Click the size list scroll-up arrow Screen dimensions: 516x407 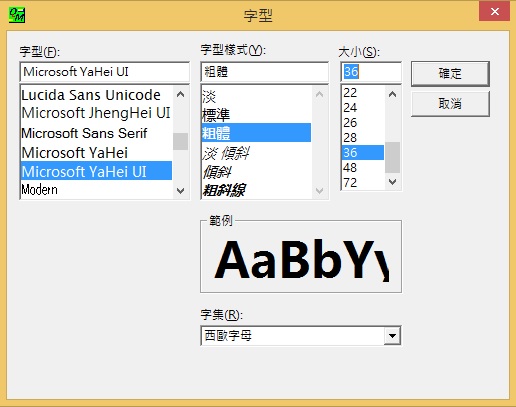tap(392, 95)
